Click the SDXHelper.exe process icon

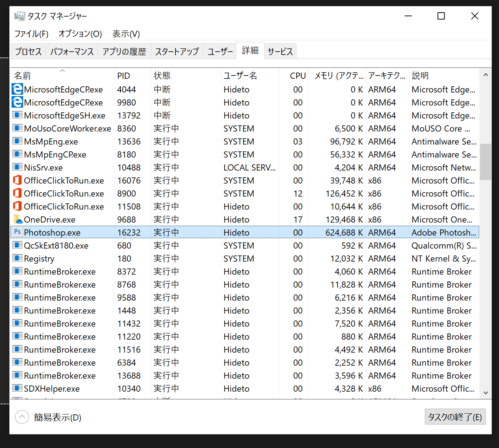tap(17, 388)
